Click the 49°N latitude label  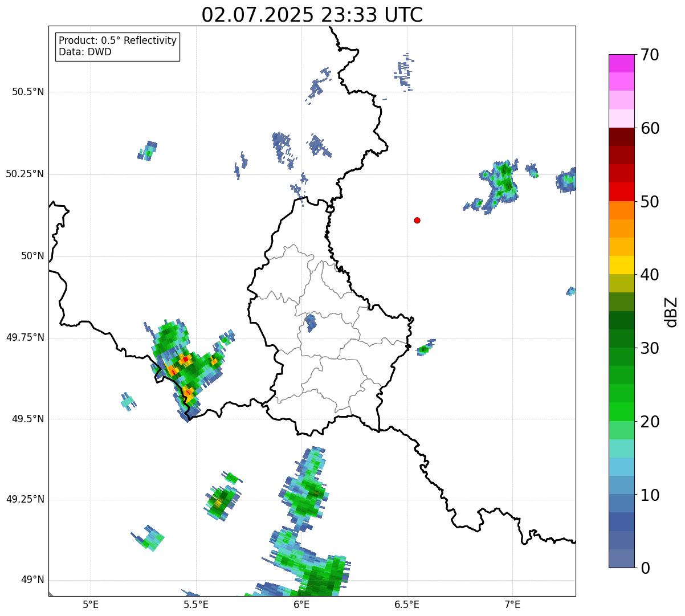point(32,580)
